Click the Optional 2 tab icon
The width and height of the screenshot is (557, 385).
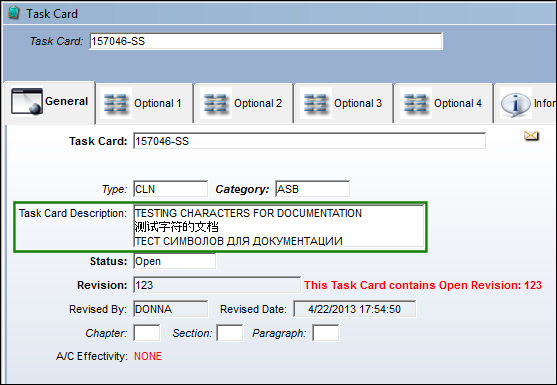(216, 103)
